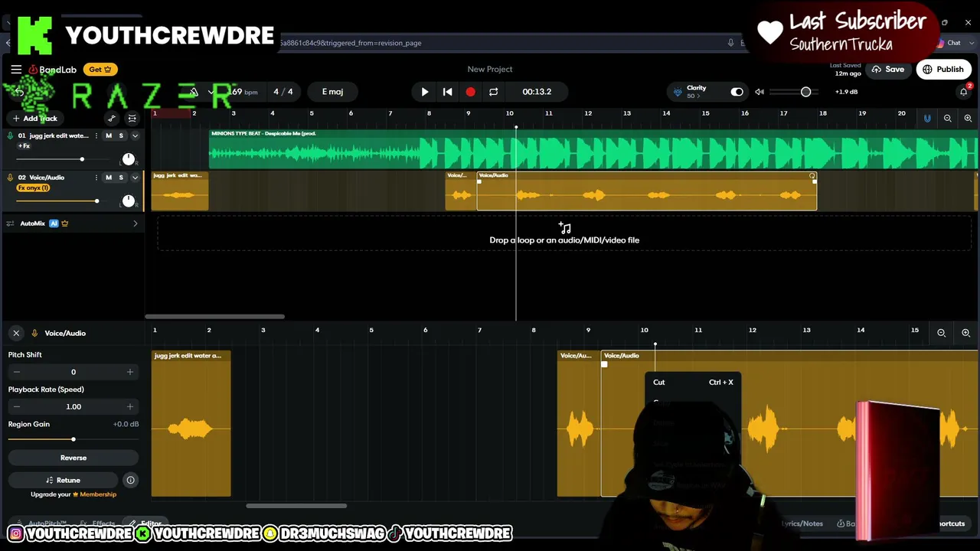Zoom in the editor panel timeline
Image resolution: width=980 pixels, height=551 pixels.
tap(965, 333)
